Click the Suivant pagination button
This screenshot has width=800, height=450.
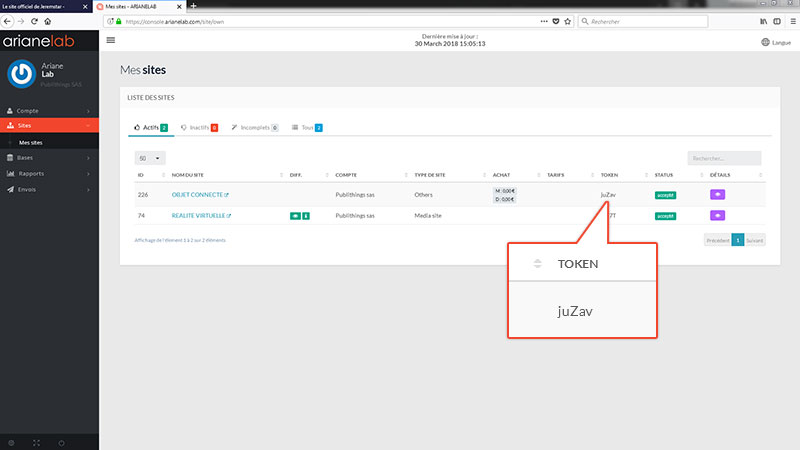pyautogui.click(x=755, y=240)
